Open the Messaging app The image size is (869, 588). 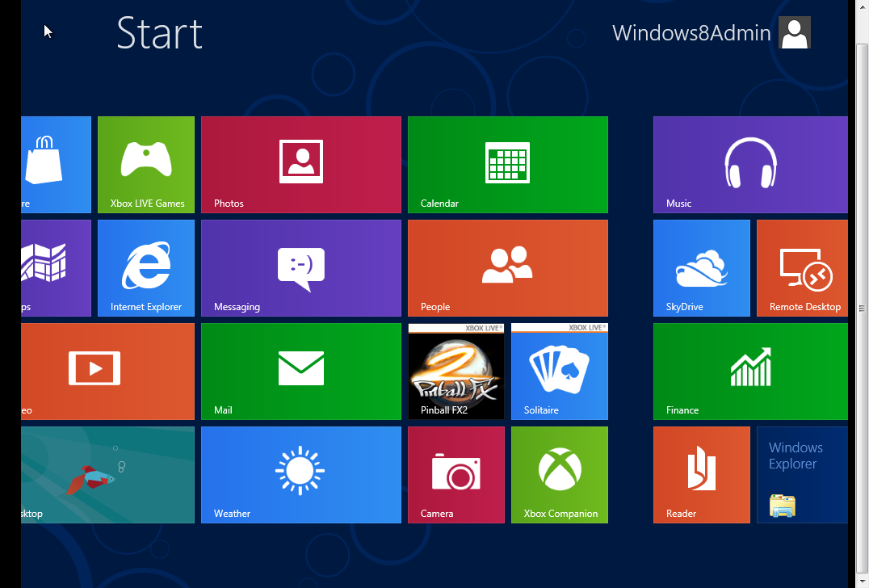click(x=300, y=268)
